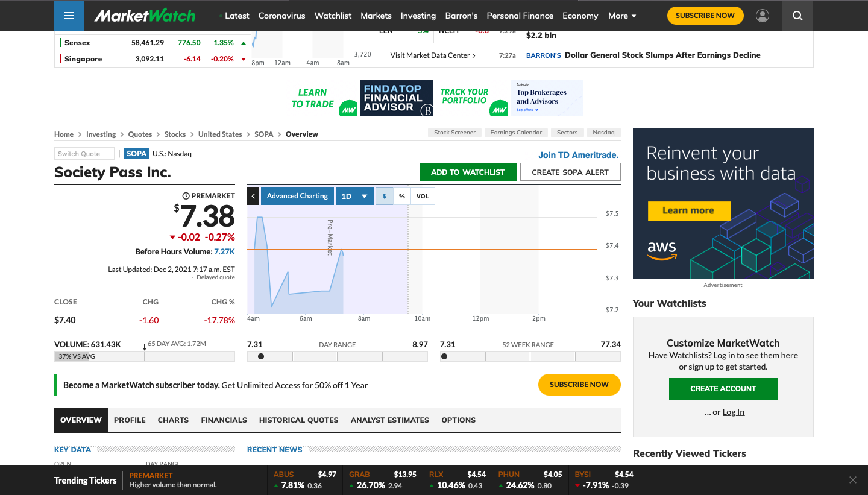
Task: Close the Trending Tickers bar
Action: click(x=852, y=480)
